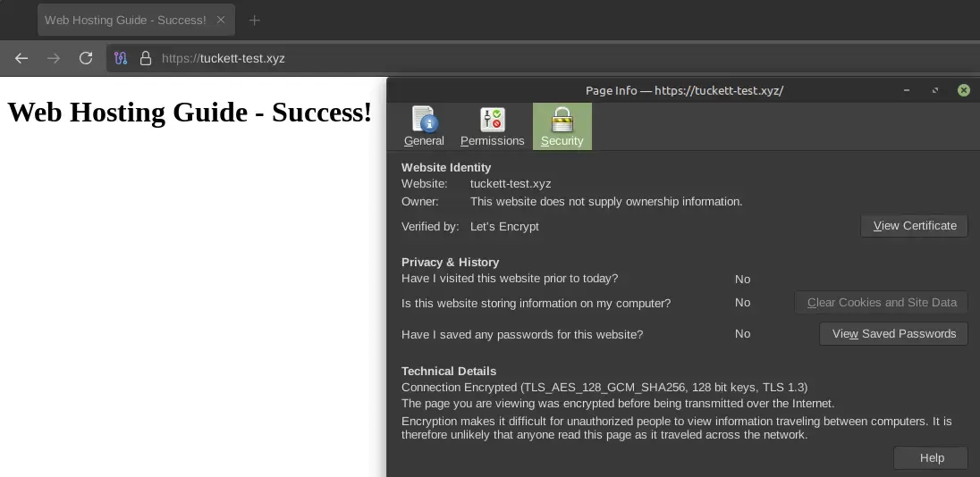Click the page heading Web Hosting Guide - Success!
Viewport: 980px width, 477px height.
(190, 113)
